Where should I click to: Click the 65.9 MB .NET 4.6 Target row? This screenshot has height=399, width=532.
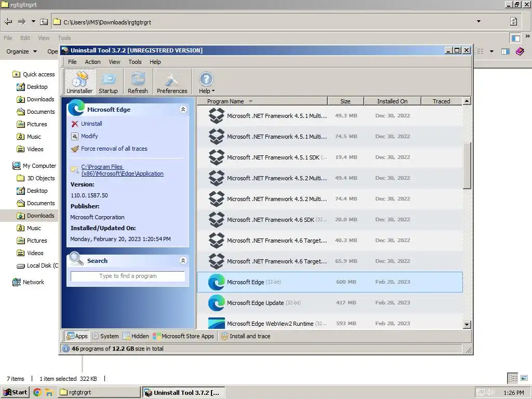(330, 261)
